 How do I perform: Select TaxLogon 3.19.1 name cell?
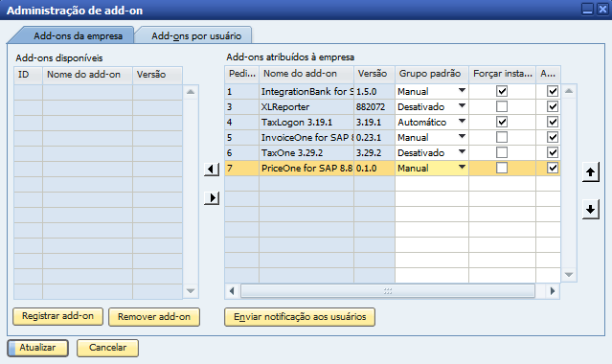pos(306,122)
